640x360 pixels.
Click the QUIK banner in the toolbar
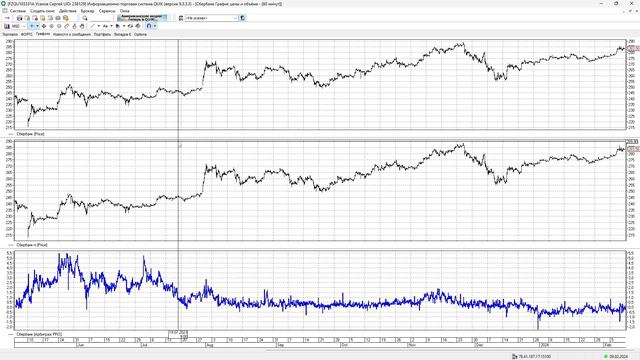point(142,18)
